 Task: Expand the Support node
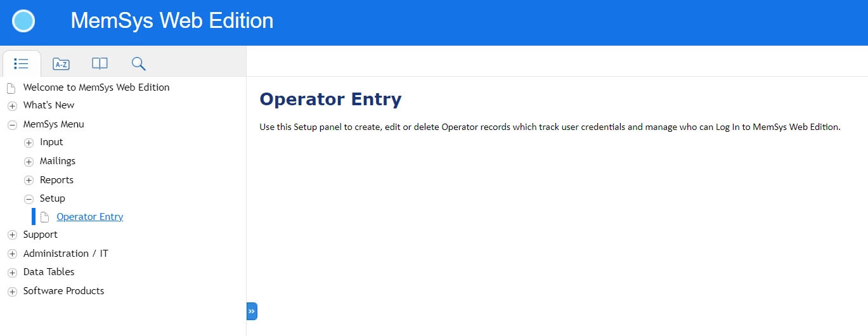[12, 235]
